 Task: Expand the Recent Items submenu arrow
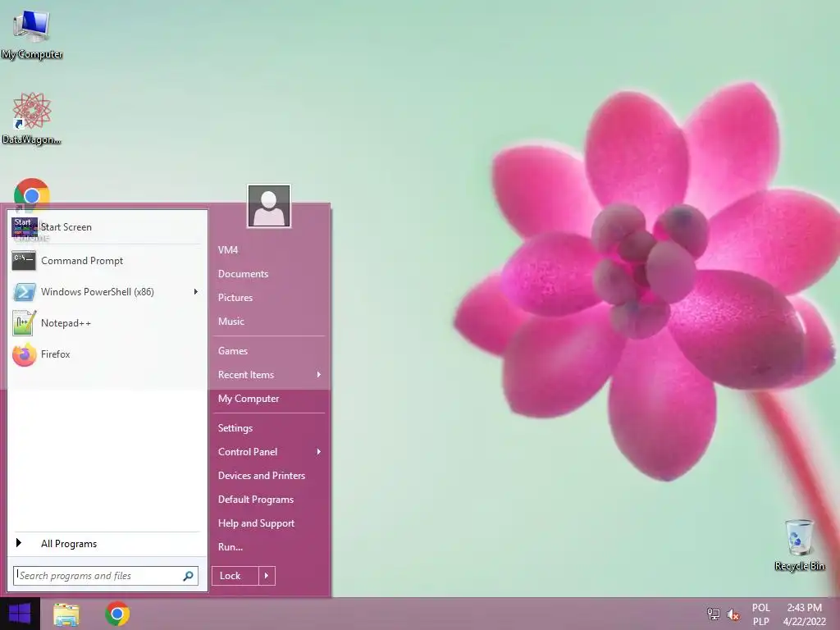[x=319, y=374]
